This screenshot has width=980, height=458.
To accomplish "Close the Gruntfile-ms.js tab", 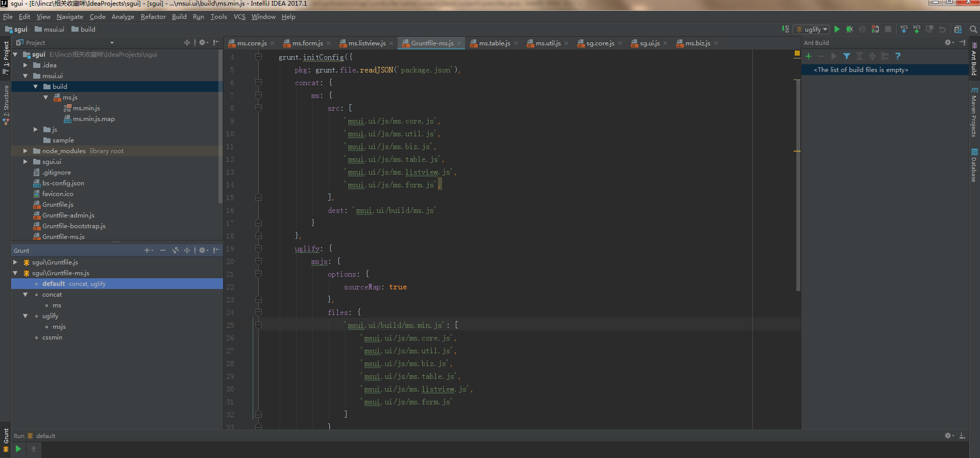I will [x=459, y=43].
